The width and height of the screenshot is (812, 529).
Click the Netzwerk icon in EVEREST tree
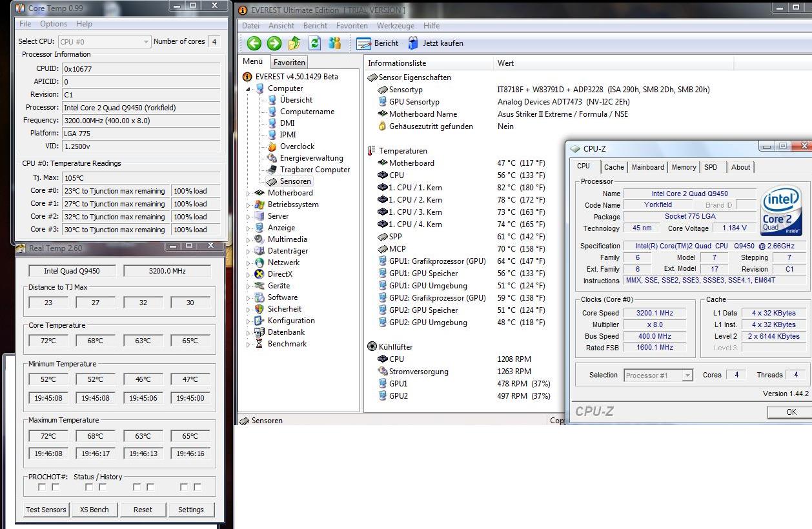260,263
